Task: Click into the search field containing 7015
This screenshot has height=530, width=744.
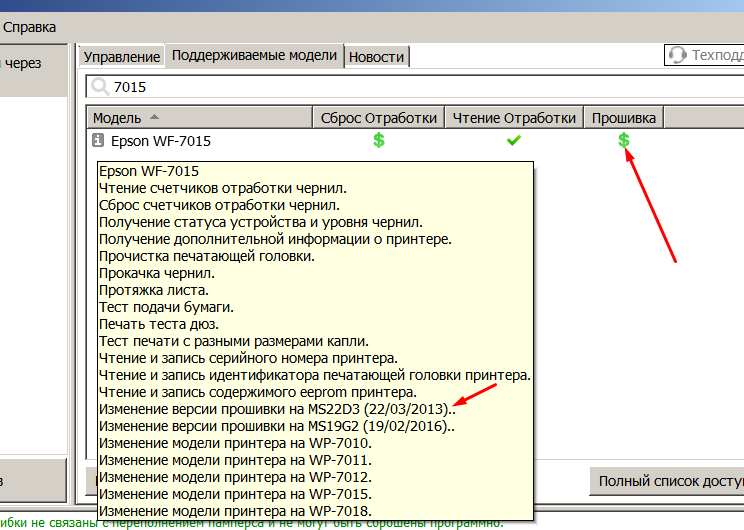Action: coord(415,87)
